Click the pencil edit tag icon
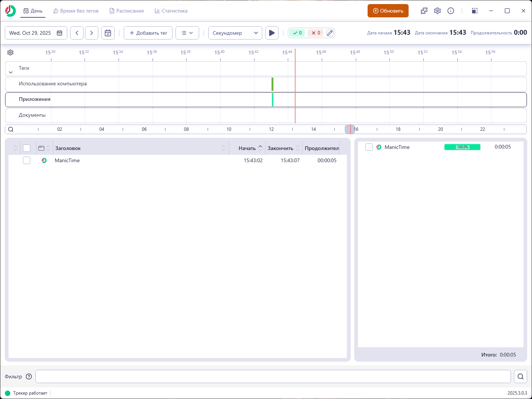 tap(330, 33)
